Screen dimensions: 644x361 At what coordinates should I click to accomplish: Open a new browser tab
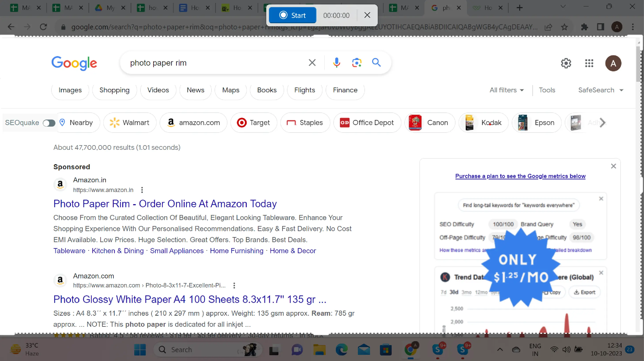point(519,8)
